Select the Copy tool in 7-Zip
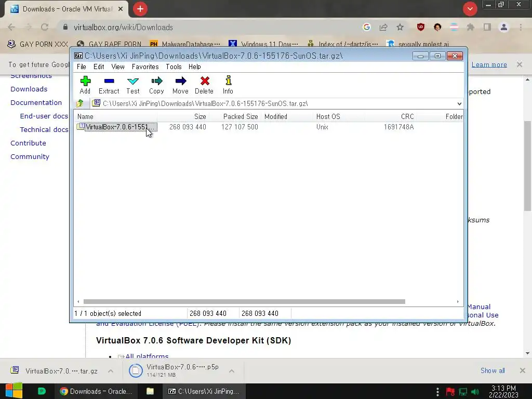The image size is (532, 399). click(156, 85)
